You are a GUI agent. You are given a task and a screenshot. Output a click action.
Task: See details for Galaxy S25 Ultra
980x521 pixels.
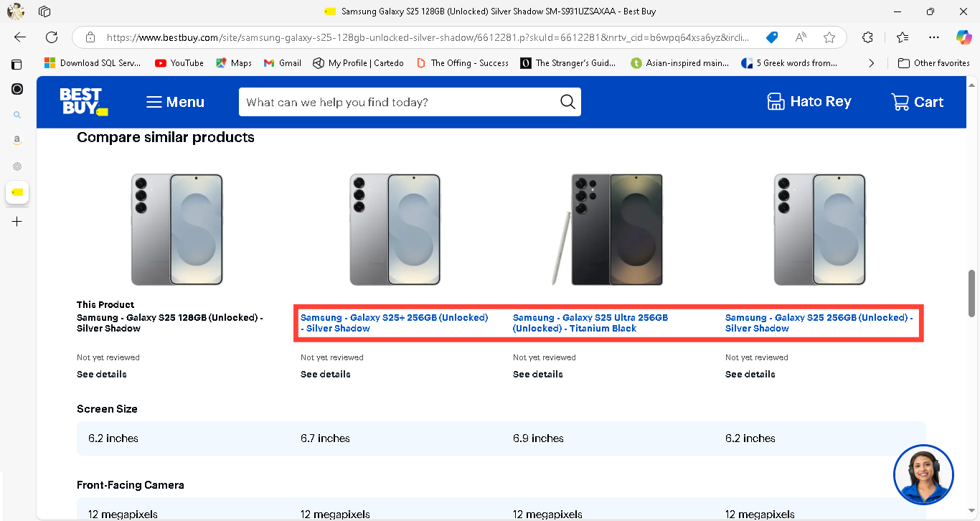pos(538,375)
